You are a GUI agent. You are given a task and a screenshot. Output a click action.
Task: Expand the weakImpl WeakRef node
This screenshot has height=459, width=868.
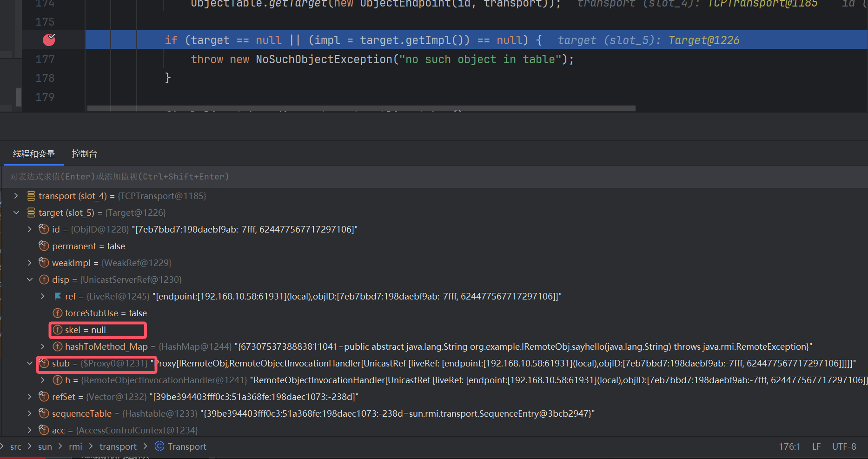[30, 263]
